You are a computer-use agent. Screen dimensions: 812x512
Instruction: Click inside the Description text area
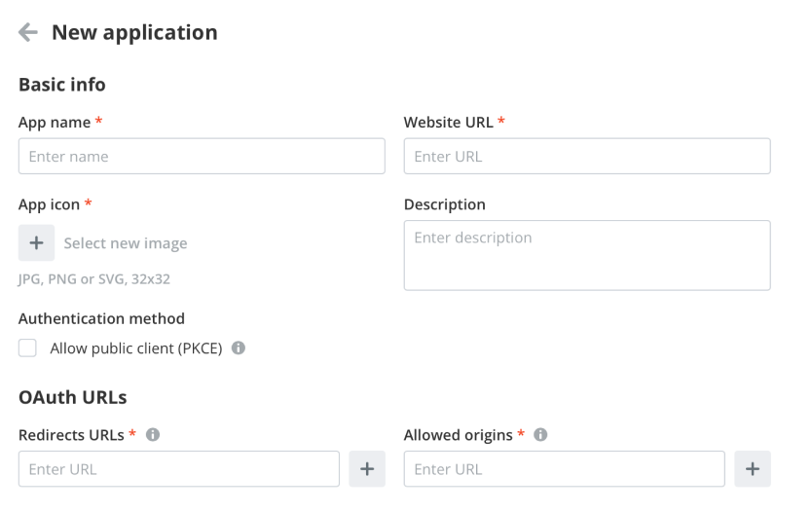tap(587, 255)
